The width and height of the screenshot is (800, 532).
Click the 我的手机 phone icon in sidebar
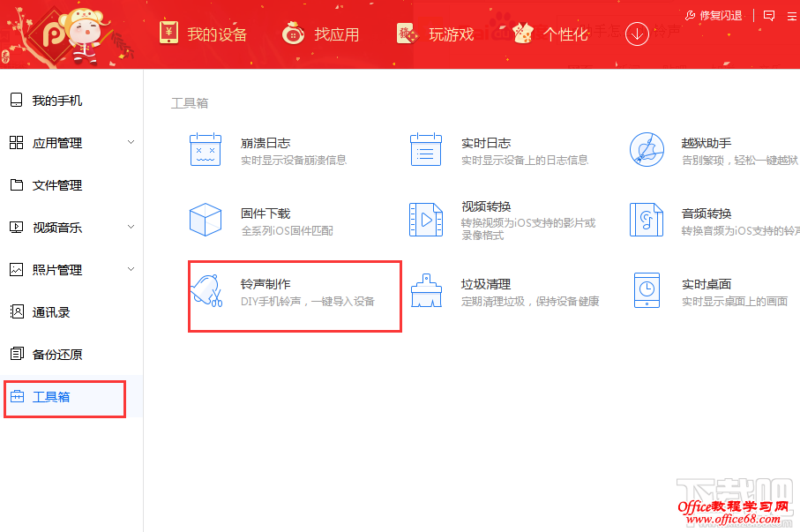pos(17,100)
